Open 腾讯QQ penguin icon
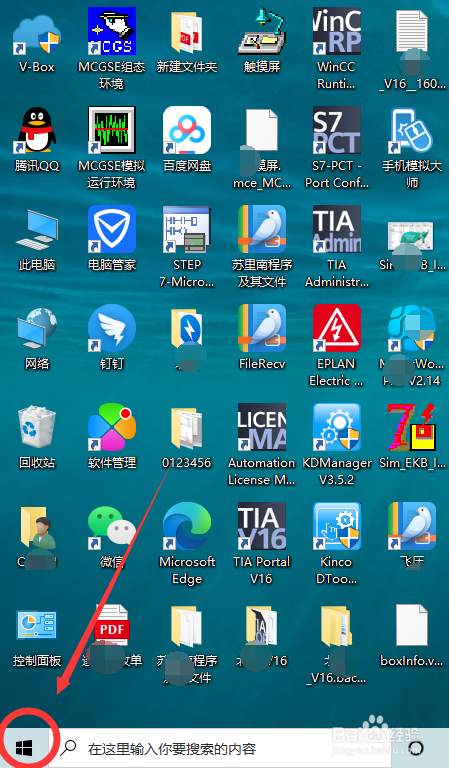 (36, 130)
